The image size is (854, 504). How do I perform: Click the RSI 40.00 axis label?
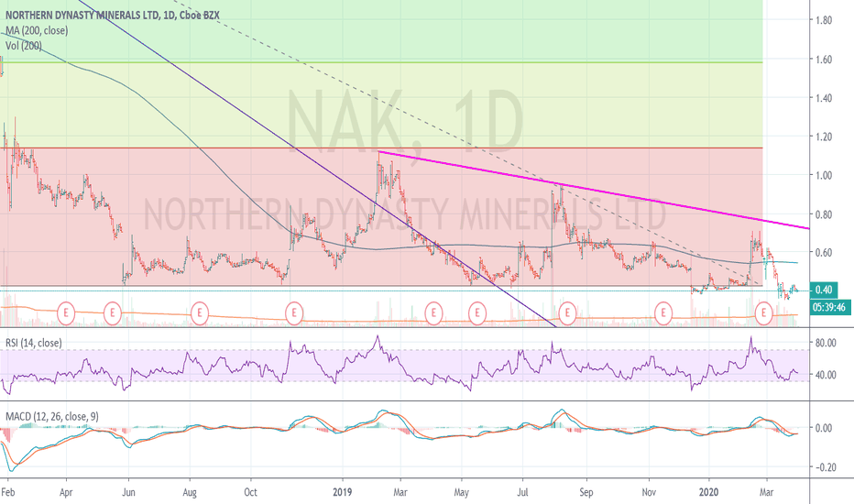point(825,375)
